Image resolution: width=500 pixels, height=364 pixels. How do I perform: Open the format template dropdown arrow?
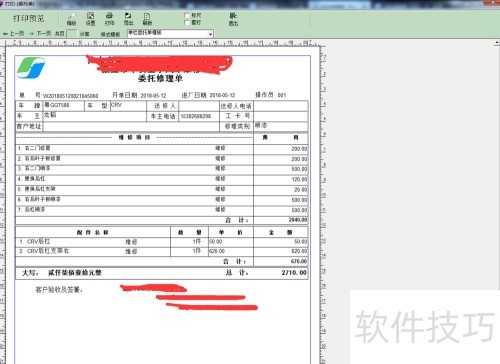tap(210, 34)
